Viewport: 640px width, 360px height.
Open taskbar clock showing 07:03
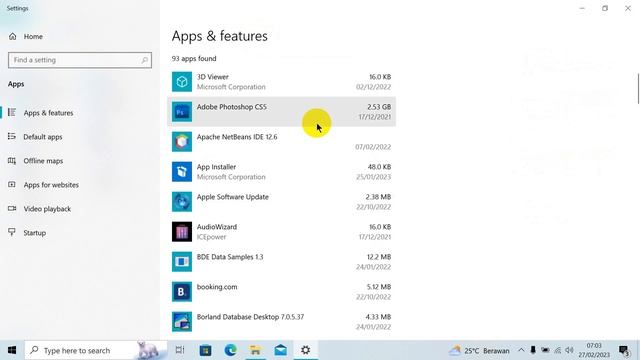point(594,350)
